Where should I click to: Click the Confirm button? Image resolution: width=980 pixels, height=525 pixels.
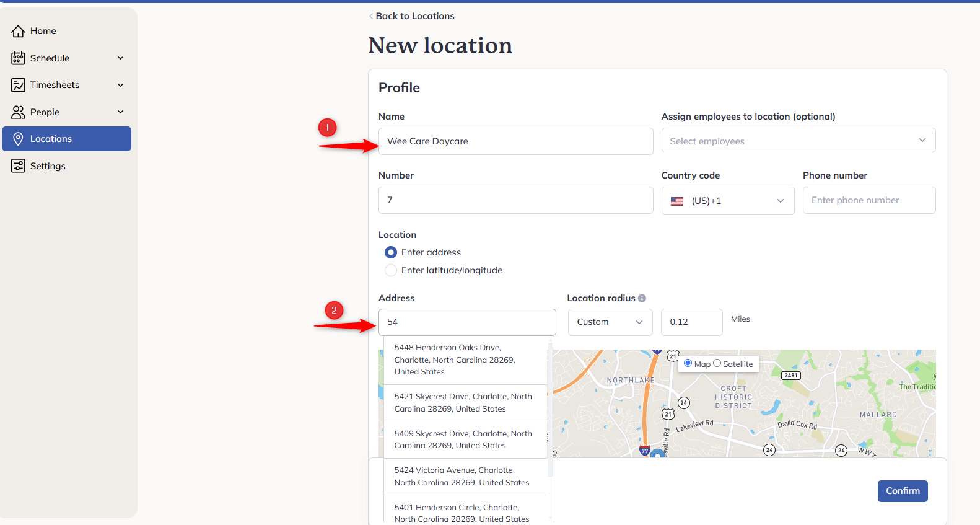point(903,491)
